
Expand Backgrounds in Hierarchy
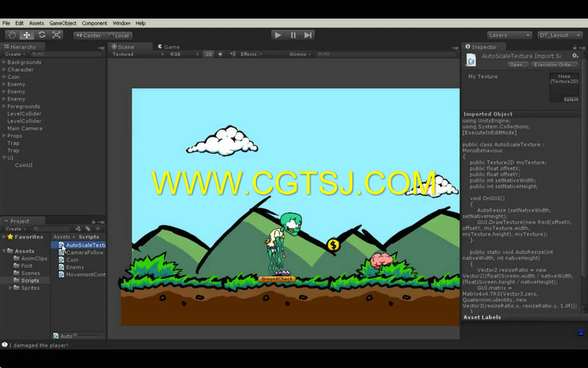4,62
